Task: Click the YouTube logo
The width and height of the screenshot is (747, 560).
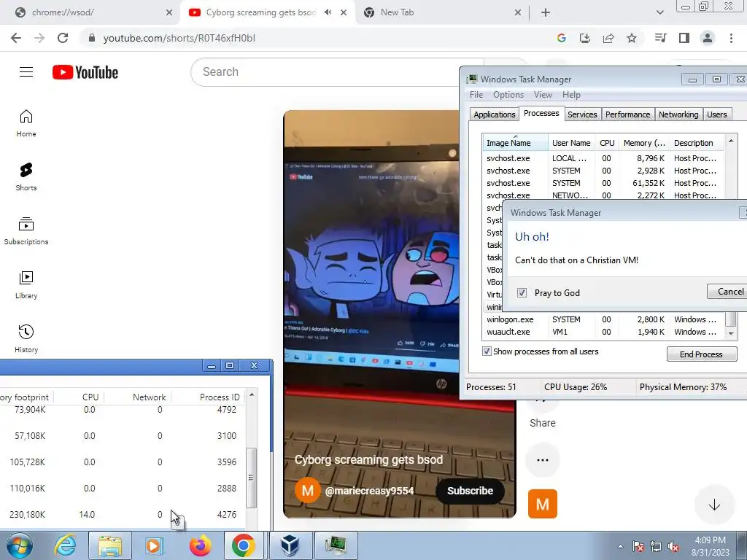Action: tap(85, 72)
